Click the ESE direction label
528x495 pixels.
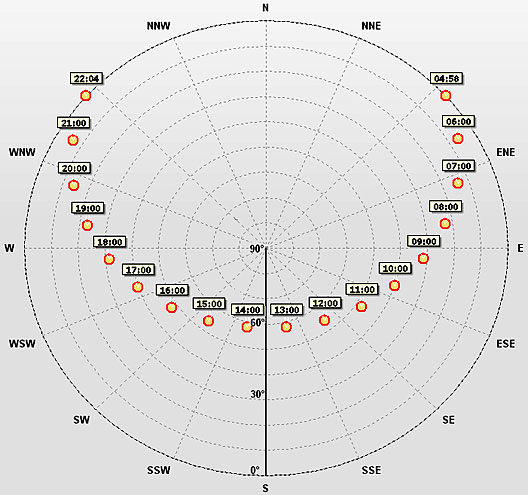(506, 344)
